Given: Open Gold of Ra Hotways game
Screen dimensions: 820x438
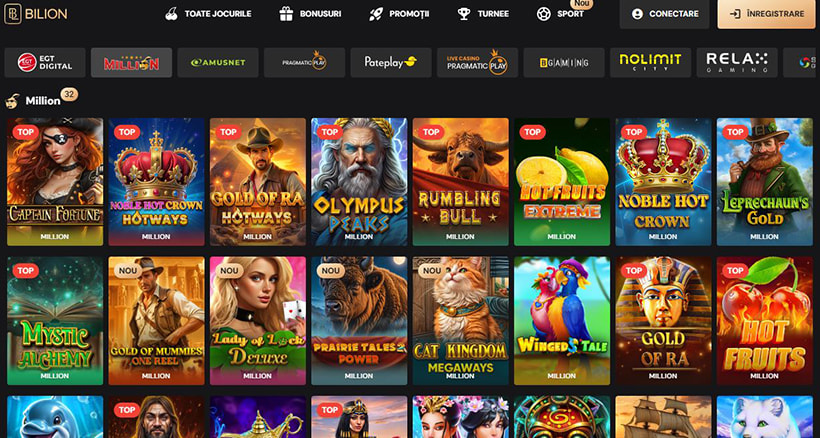Looking at the screenshot, I should 258,181.
